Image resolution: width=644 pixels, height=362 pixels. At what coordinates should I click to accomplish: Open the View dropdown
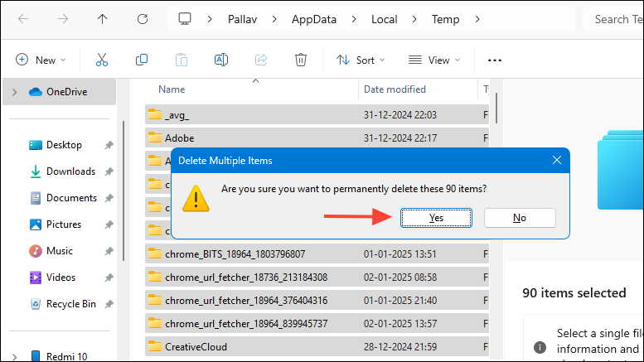click(x=432, y=60)
